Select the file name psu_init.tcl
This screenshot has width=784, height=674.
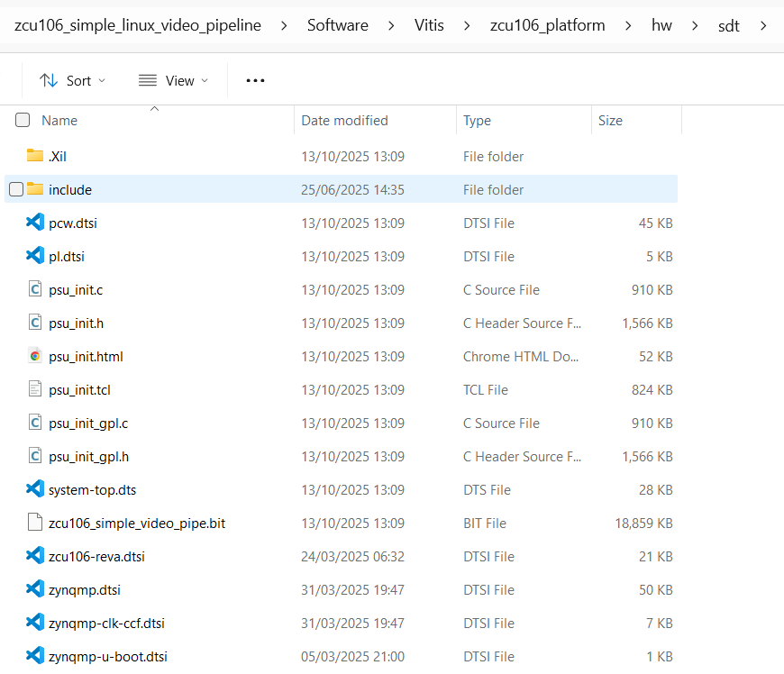click(79, 390)
